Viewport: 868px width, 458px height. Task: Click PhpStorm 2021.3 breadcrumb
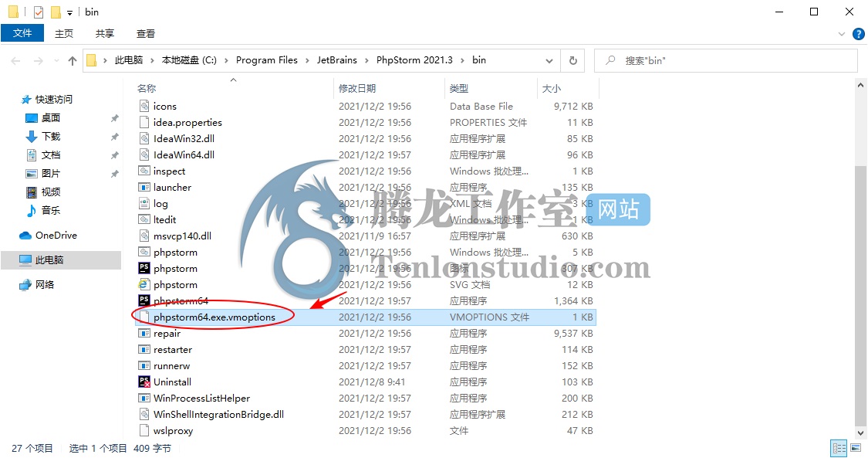point(414,60)
